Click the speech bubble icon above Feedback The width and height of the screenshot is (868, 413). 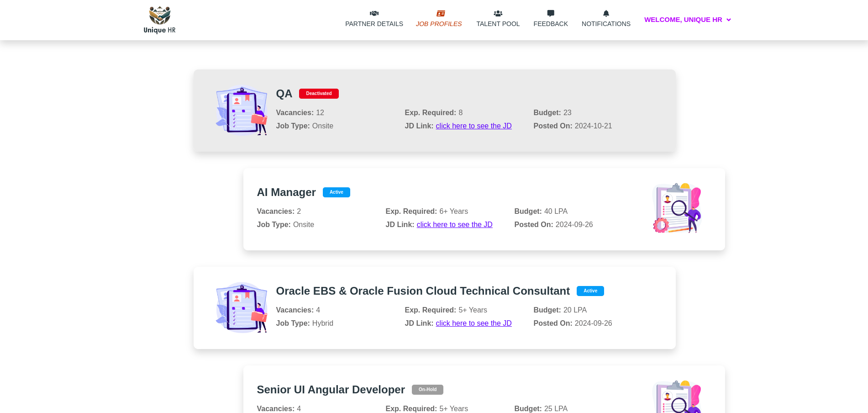[551, 13]
